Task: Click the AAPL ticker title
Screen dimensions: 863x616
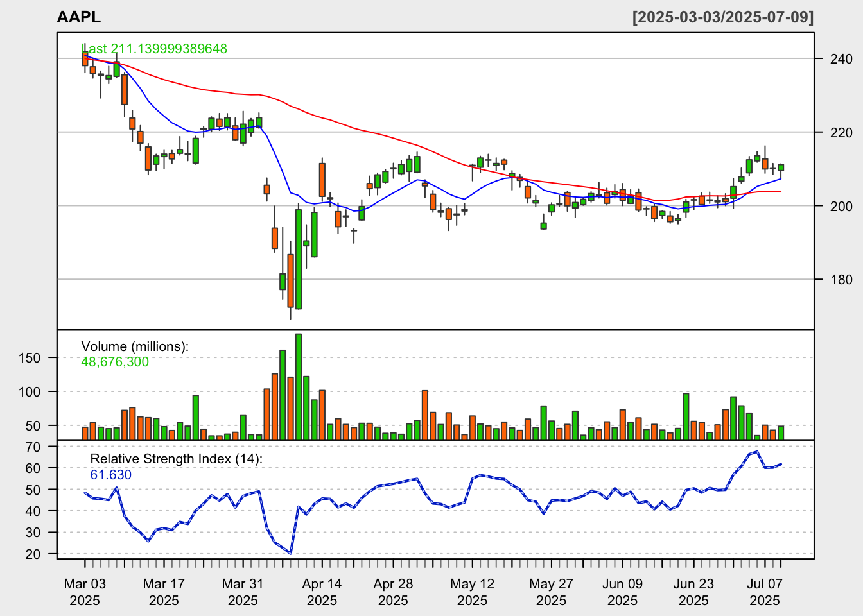Action: pyautogui.click(x=79, y=17)
